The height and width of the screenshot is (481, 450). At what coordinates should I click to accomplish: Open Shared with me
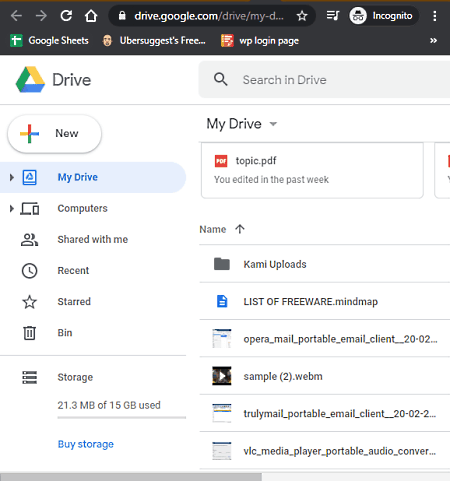93,239
